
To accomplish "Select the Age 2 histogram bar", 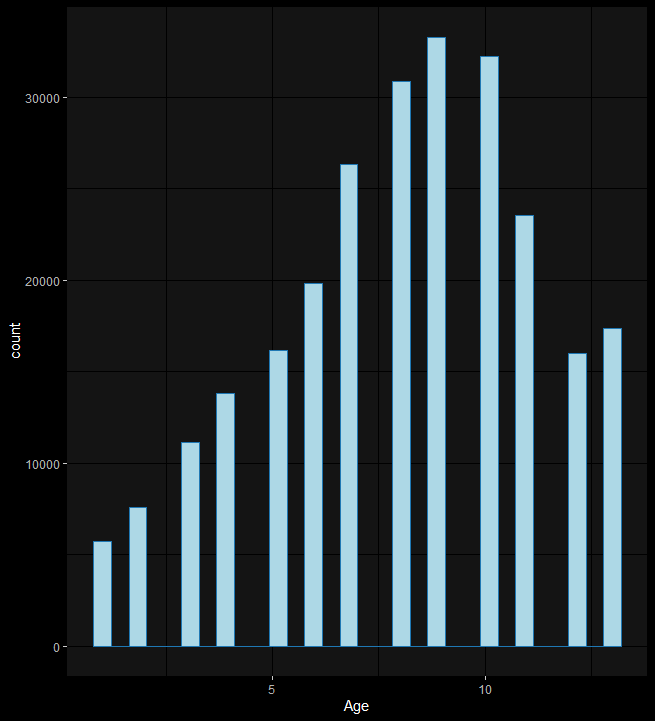I will (138, 577).
